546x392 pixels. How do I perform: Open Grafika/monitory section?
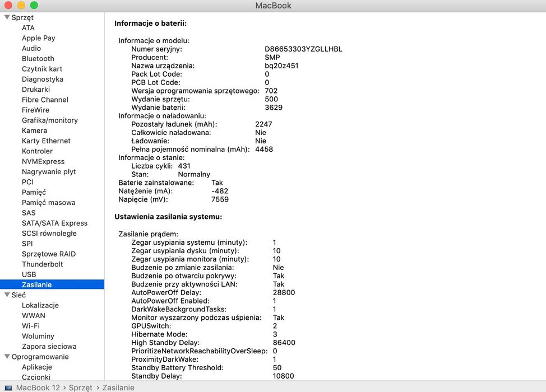coord(50,120)
